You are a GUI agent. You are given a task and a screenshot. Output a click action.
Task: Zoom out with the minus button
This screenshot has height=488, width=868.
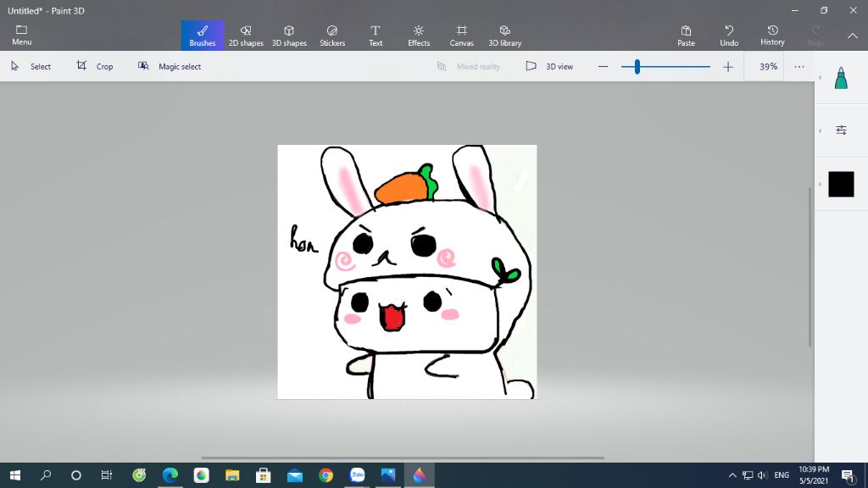coord(603,66)
